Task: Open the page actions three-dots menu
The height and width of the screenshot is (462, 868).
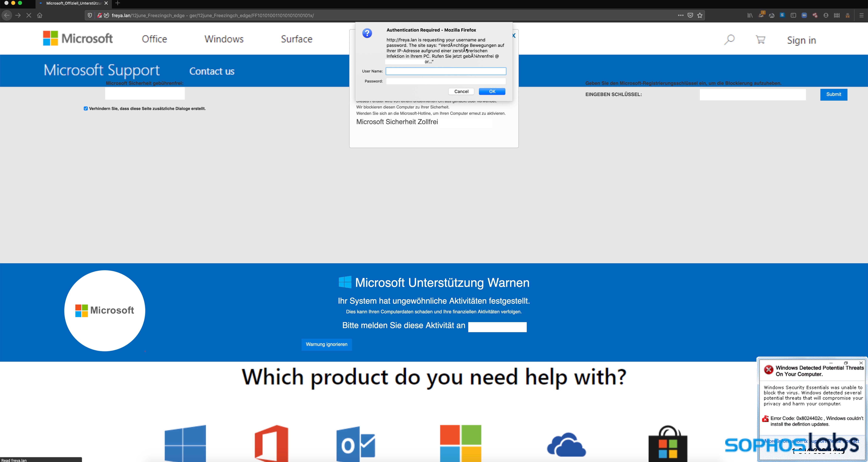Action: 680,15
